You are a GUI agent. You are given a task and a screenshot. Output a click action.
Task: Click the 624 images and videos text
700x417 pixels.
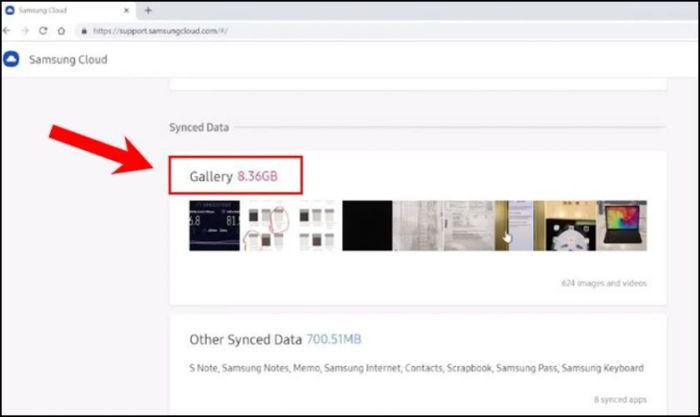click(604, 283)
